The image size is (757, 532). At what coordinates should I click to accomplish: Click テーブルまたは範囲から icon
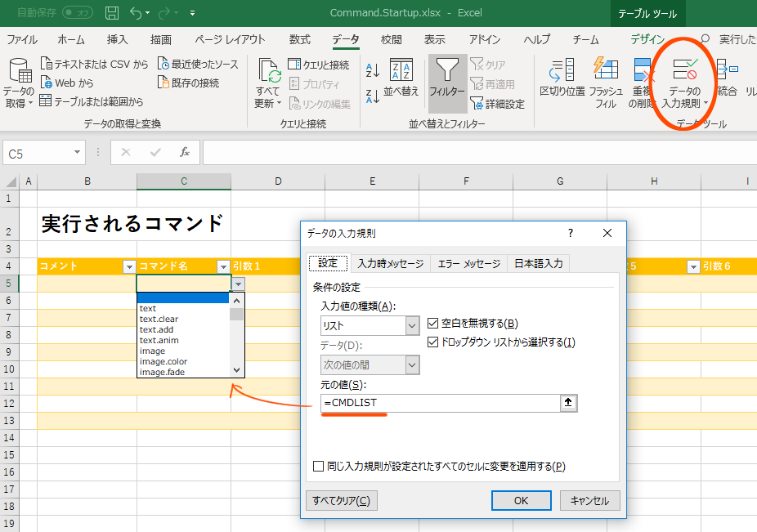(x=46, y=101)
